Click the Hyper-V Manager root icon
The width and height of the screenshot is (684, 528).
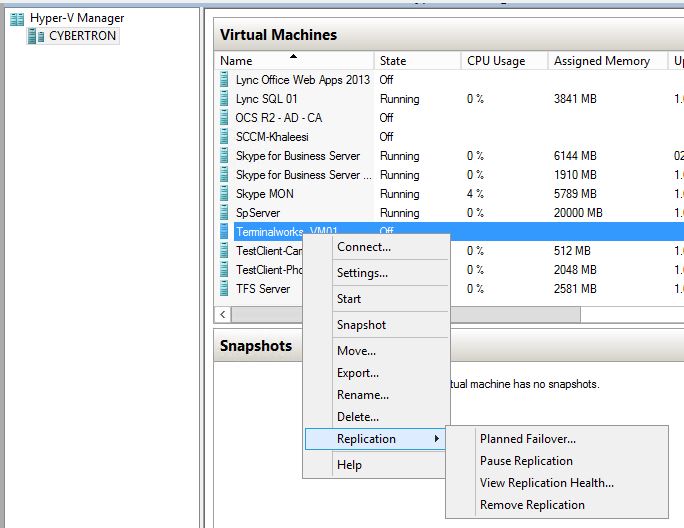pyautogui.click(x=17, y=19)
